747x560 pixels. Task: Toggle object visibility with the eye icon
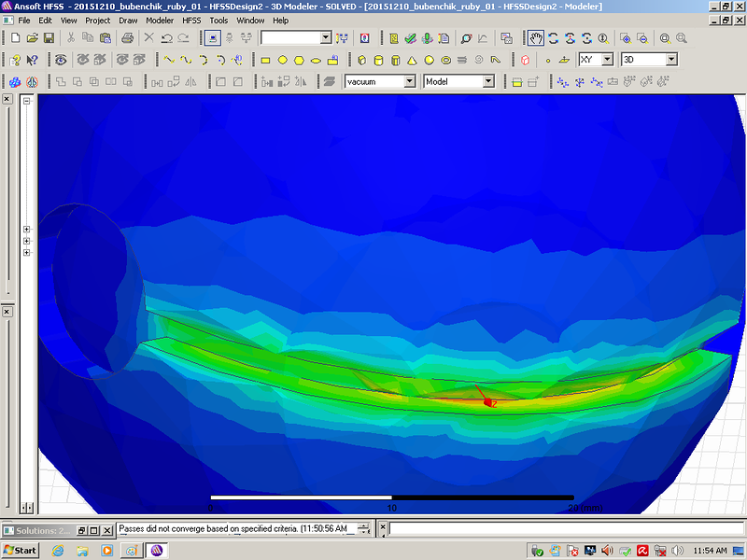point(61,60)
